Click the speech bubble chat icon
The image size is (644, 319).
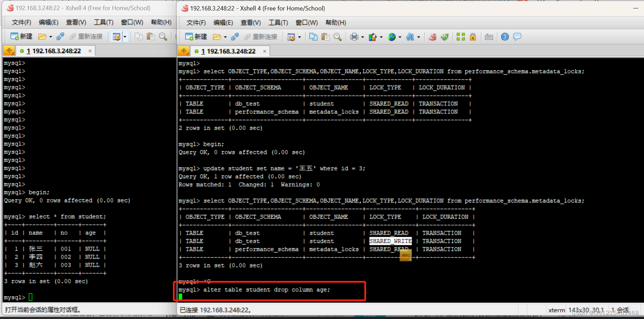coord(517,36)
